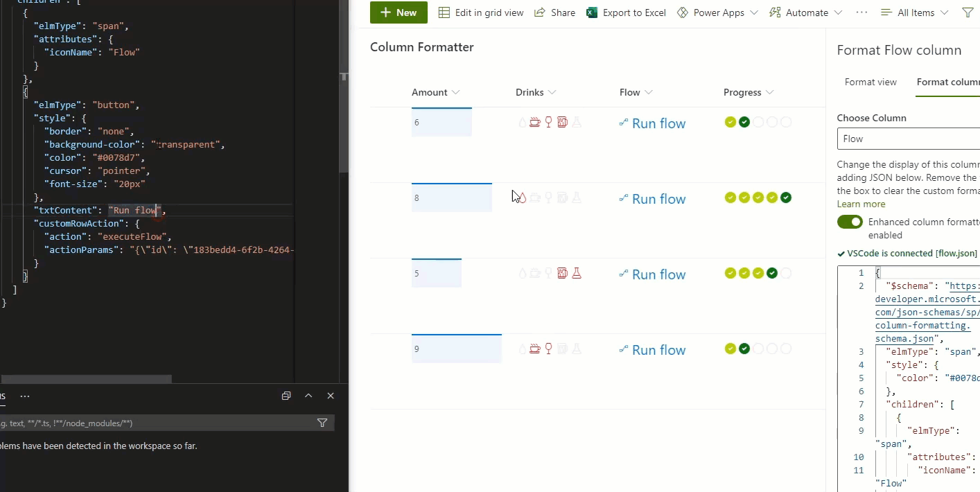Click the restore panel size icon
The image size is (980, 492).
click(x=286, y=396)
